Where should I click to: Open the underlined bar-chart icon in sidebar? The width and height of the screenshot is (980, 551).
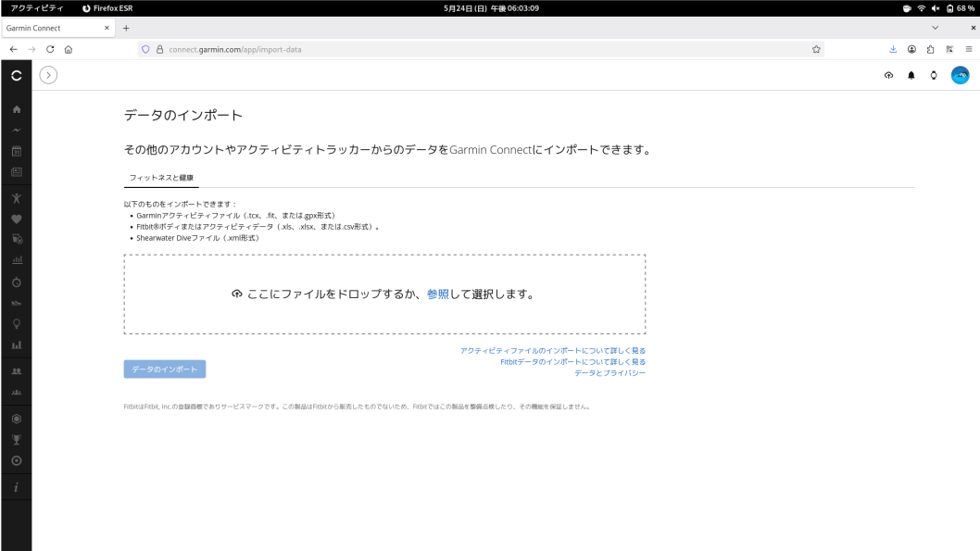click(17, 259)
